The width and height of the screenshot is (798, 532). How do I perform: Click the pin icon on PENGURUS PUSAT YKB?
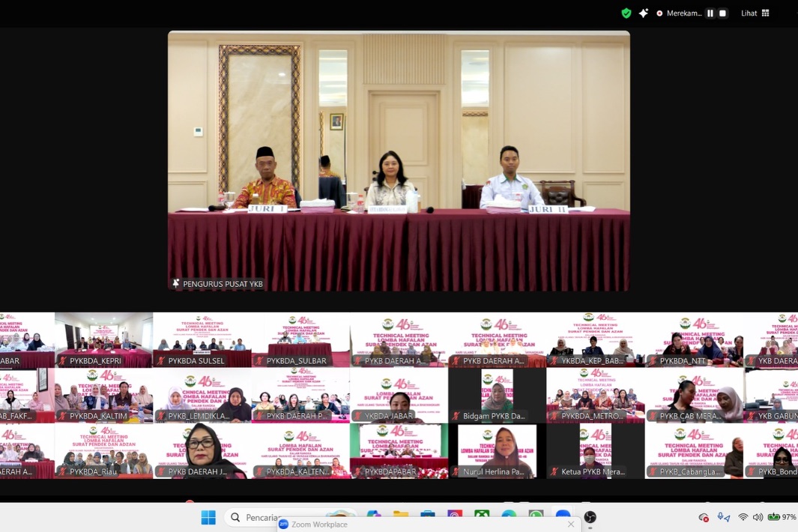176,284
